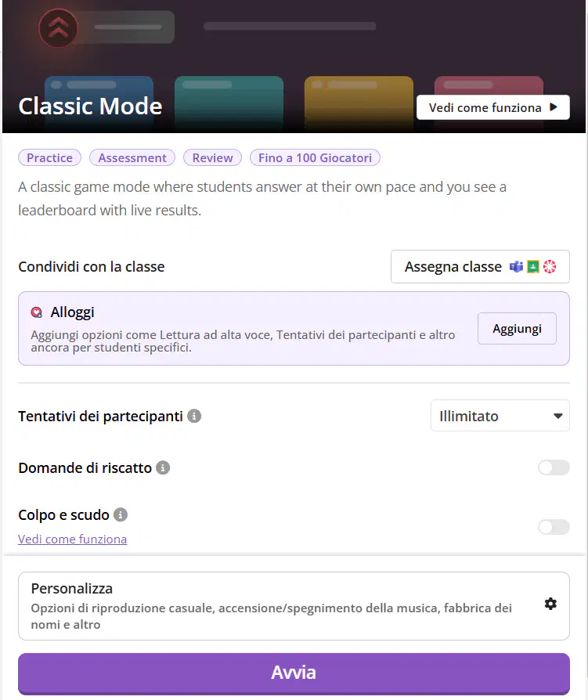Select the Practice tag

pos(49,157)
